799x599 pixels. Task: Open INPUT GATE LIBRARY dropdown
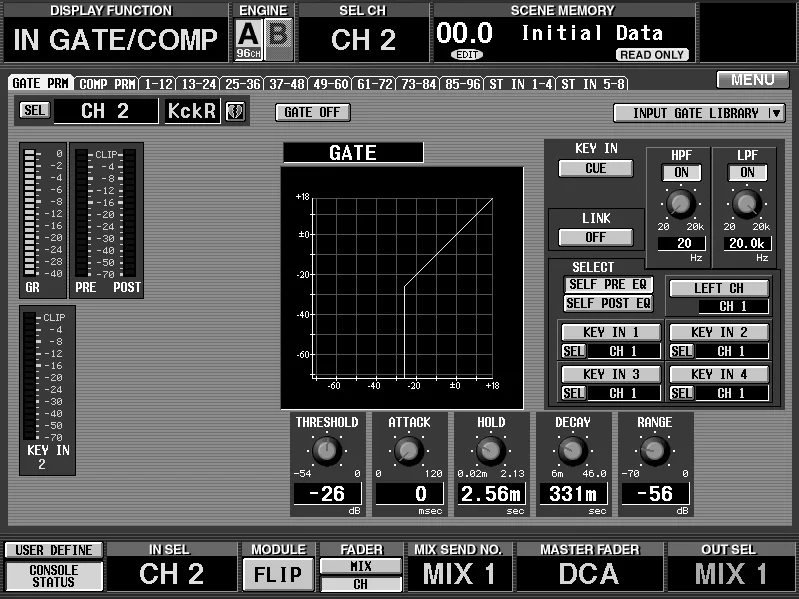(699, 113)
